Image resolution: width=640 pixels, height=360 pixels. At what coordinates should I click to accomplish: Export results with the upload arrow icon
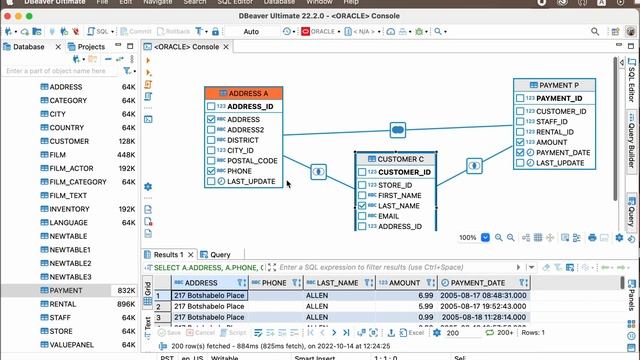coord(391,333)
